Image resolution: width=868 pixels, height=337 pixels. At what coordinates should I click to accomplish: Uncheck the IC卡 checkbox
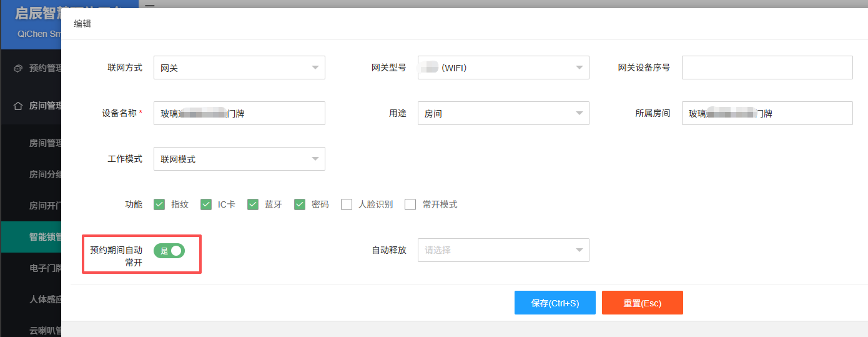[x=206, y=204]
